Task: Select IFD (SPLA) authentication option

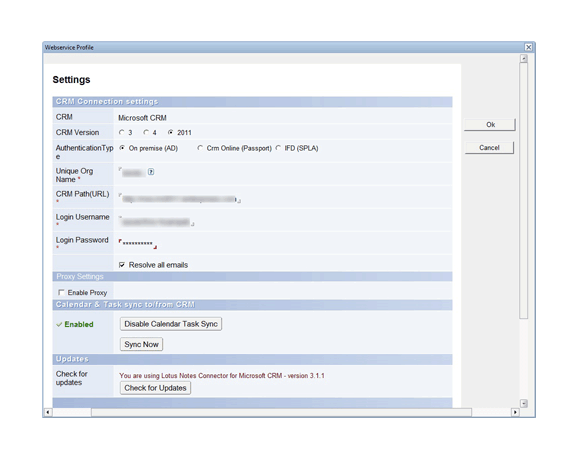Action: tap(278, 148)
